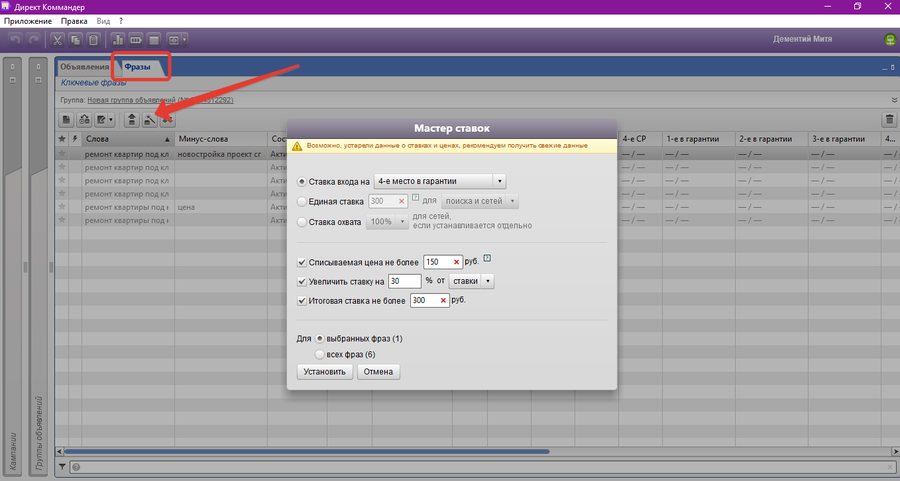Click the scrollbar's right arrow
Viewport: 900px width, 481px height.
895,452
